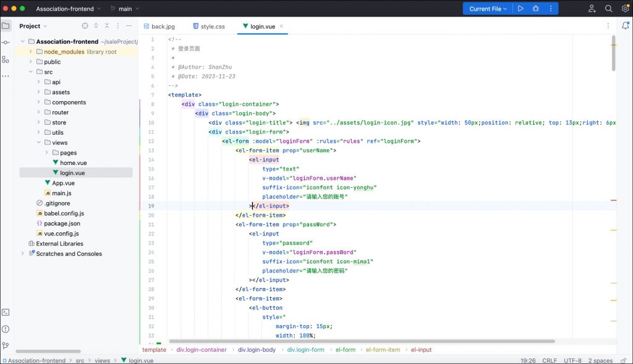Collapse the views folder

click(38, 143)
